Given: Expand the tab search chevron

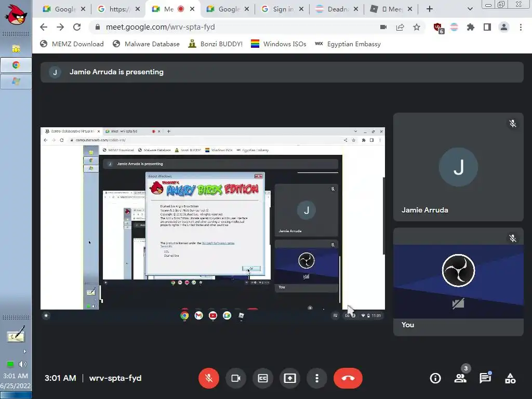Looking at the screenshot, I should click(x=470, y=9).
